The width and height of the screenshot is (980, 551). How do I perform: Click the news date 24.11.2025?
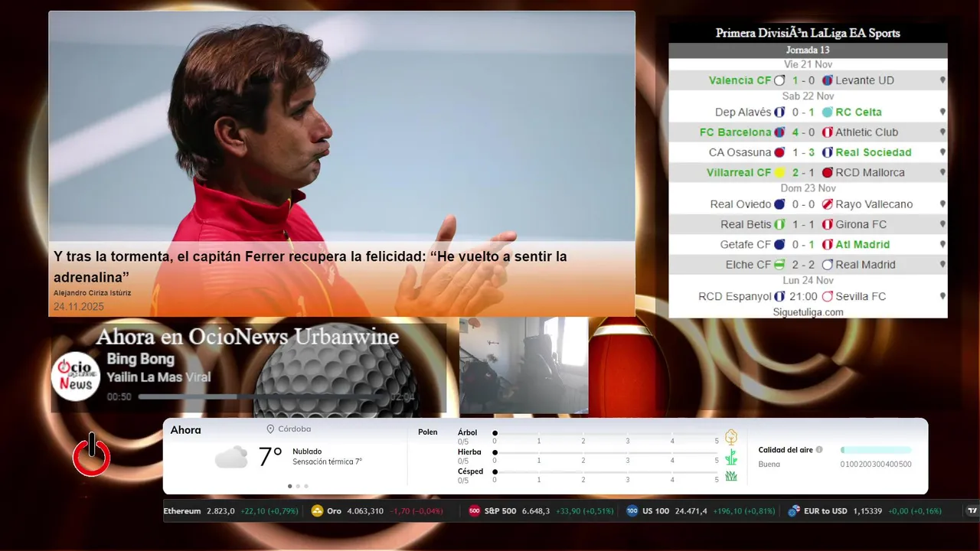pos(78,307)
